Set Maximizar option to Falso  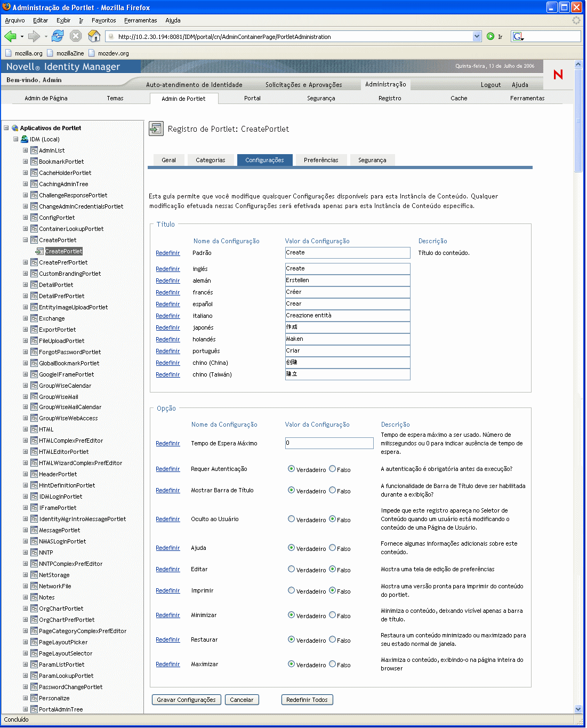pos(332,664)
